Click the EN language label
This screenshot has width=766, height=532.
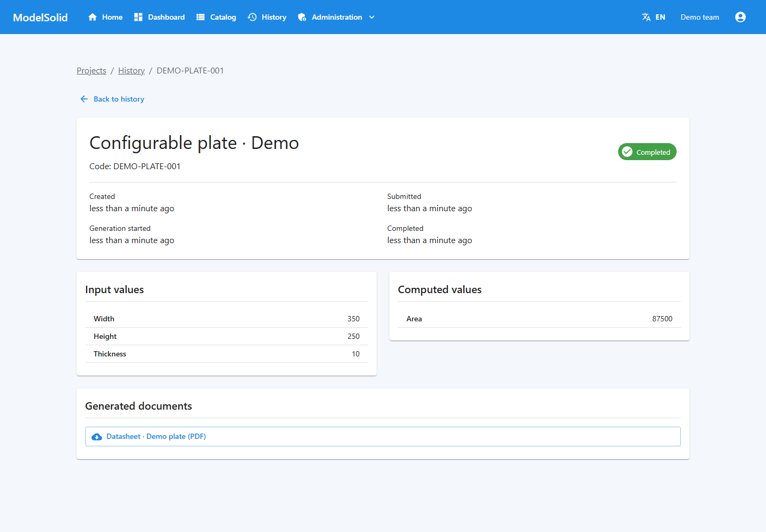tap(660, 17)
